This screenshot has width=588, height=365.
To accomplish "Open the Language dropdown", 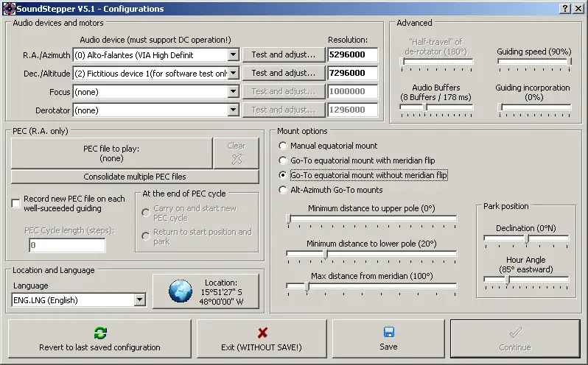I will click(x=140, y=300).
